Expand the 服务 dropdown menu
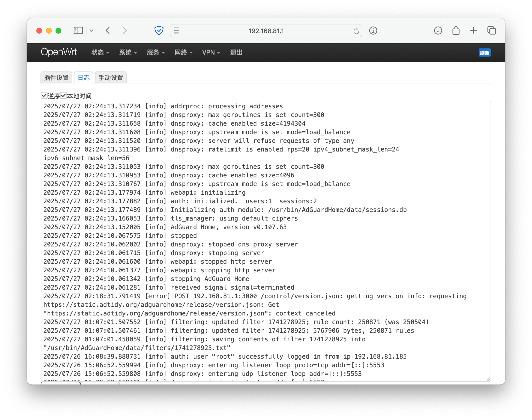This screenshot has height=420, width=532. [156, 52]
